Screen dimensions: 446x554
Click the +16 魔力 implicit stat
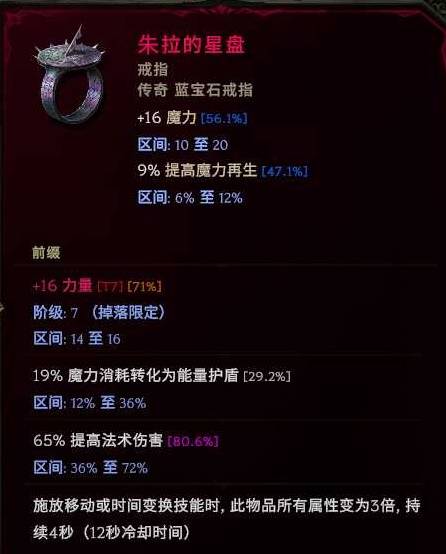(x=166, y=118)
